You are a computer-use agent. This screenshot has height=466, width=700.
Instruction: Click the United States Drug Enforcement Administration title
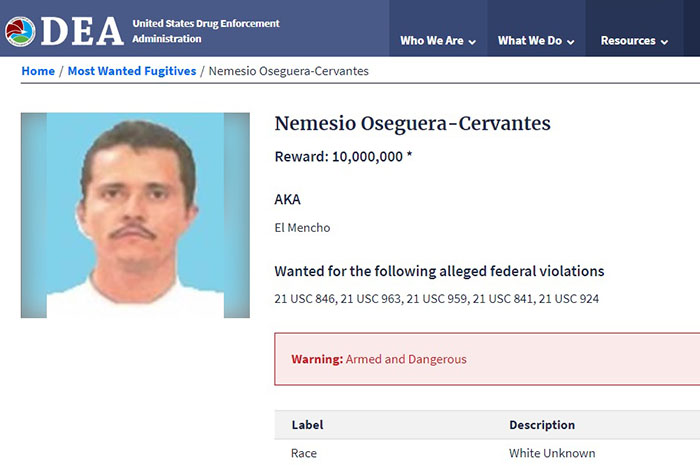[206, 31]
